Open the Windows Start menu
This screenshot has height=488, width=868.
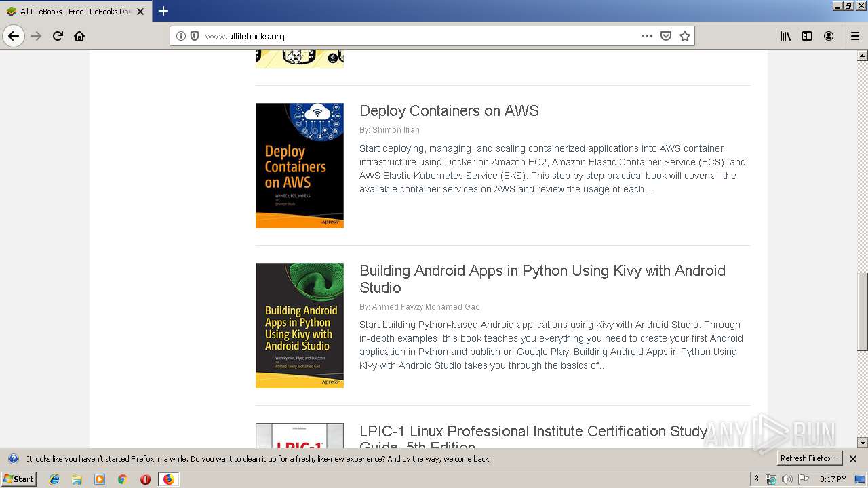(x=18, y=479)
